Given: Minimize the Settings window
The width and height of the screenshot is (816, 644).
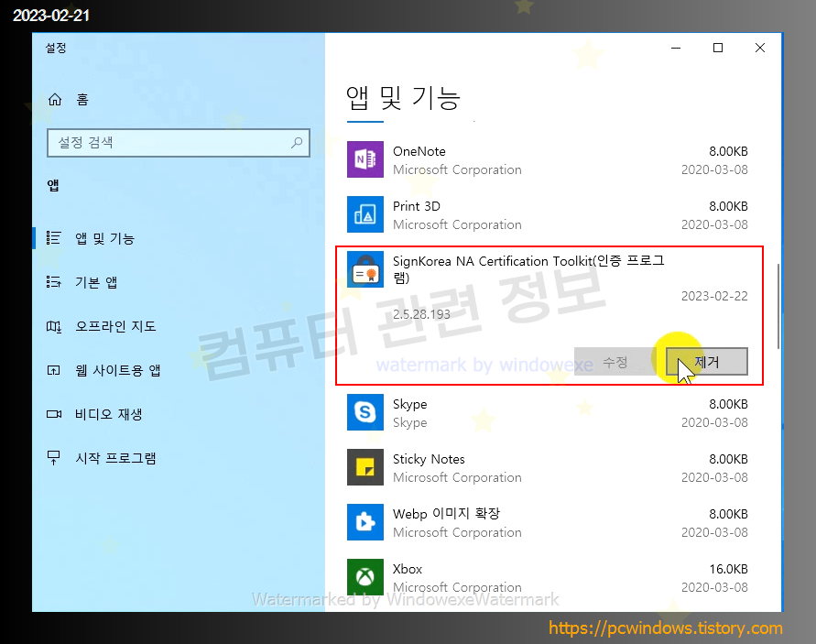Looking at the screenshot, I should [676, 48].
